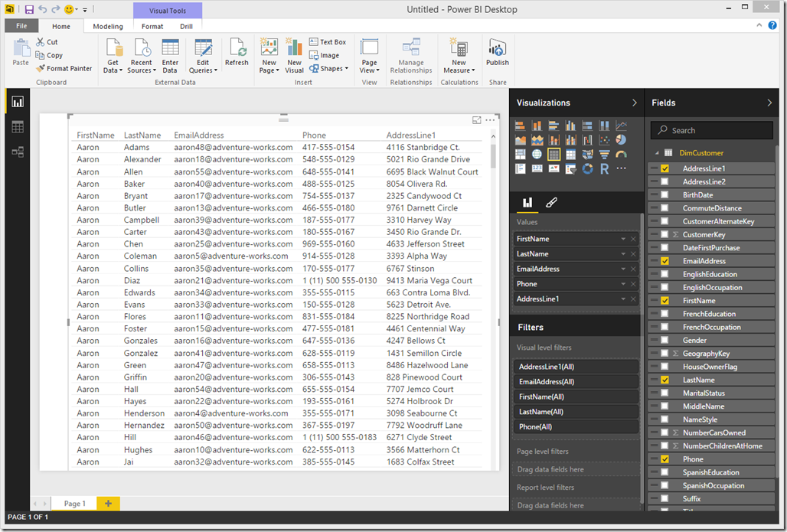Click the Save icon in title bar

click(29, 9)
